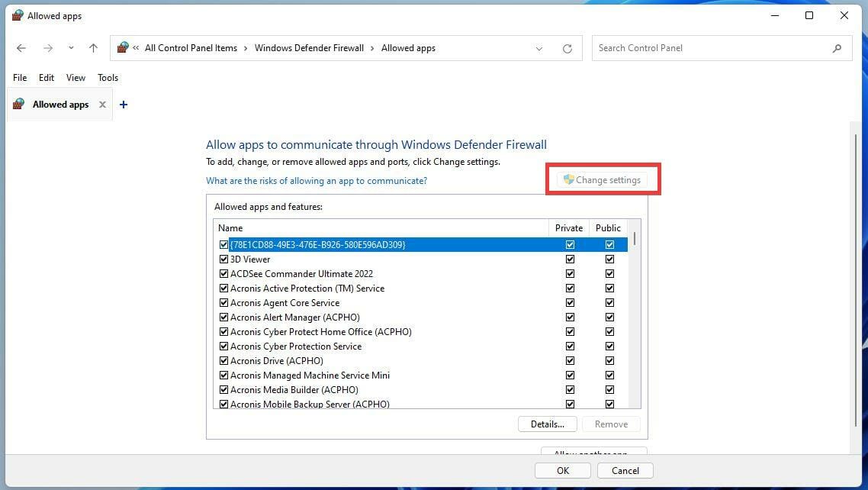Viewport: 868px width, 490px height.
Task: Toggle Private for Acronis Media Builder
Action: click(x=570, y=390)
